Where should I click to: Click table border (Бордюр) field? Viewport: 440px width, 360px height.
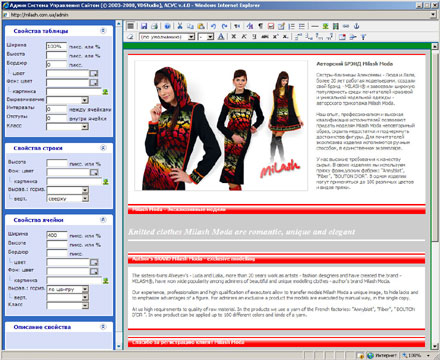click(x=56, y=64)
